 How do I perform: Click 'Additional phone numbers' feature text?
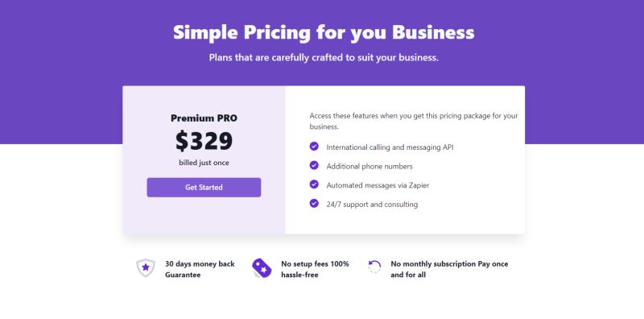(x=369, y=166)
